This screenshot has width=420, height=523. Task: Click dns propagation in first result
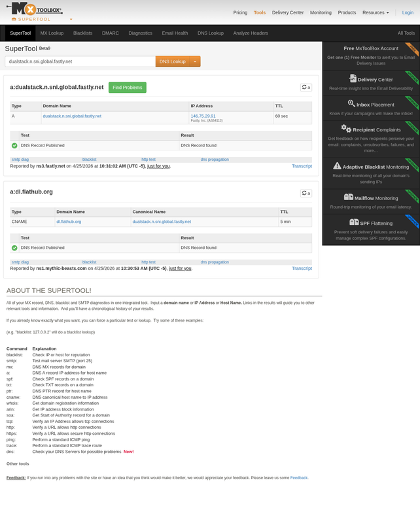[215, 160]
